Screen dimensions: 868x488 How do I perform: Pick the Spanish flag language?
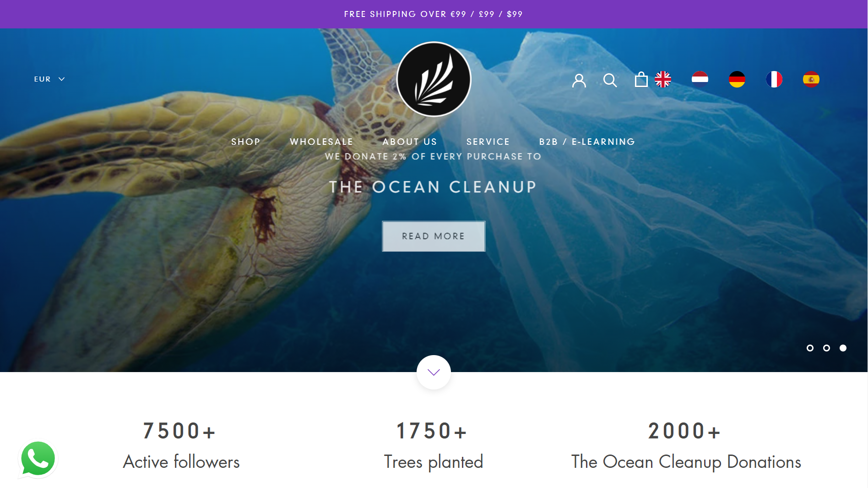click(x=811, y=79)
